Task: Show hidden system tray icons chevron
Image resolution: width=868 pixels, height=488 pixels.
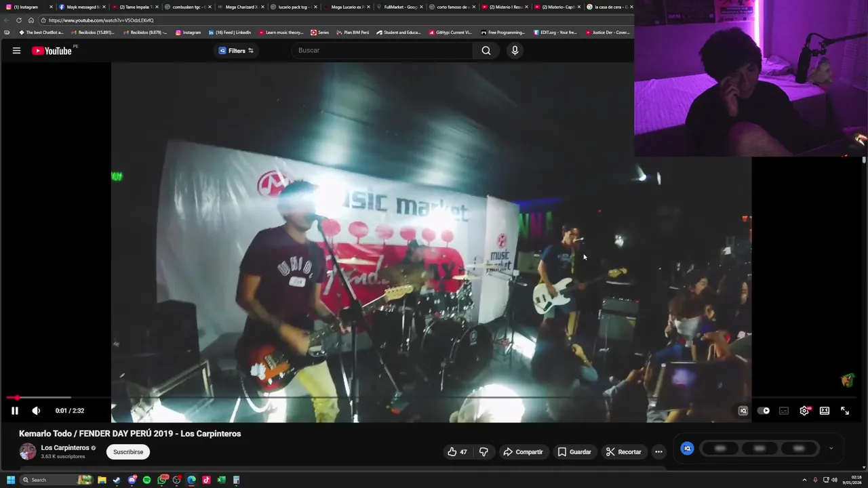Action: [x=804, y=480]
